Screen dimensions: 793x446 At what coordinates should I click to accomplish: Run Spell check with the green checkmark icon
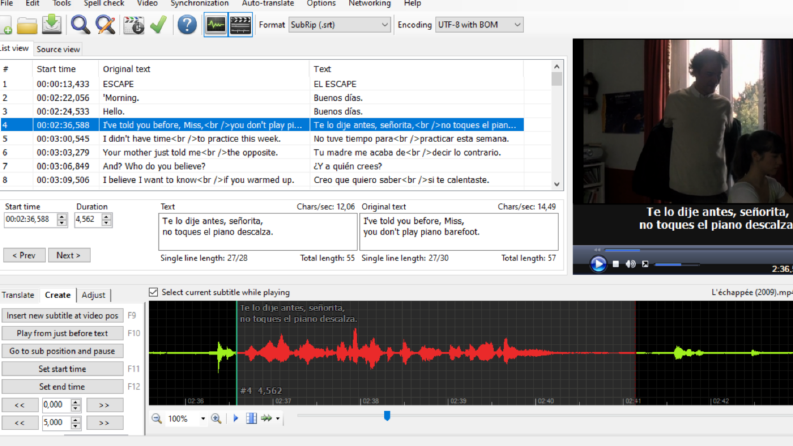click(158, 24)
